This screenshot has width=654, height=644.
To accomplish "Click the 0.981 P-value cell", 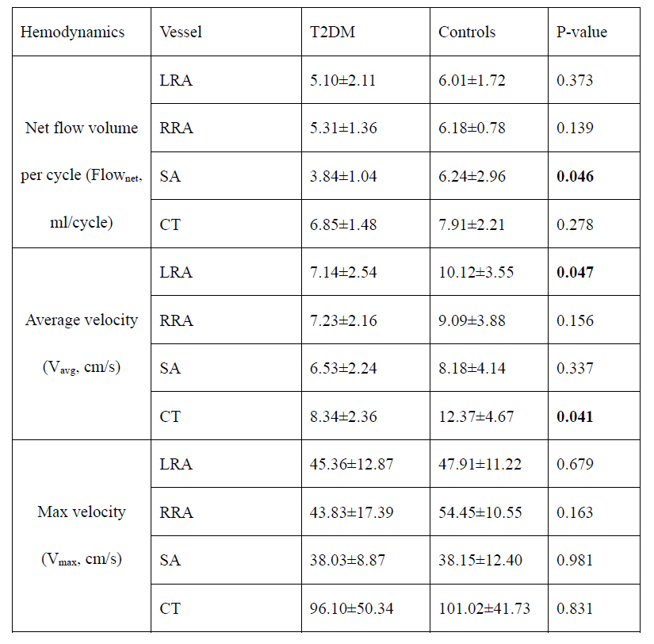I will click(x=576, y=560).
